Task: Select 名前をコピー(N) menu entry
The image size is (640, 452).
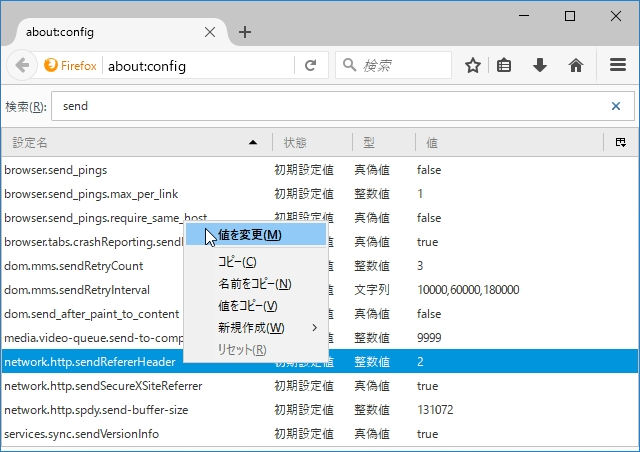Action: [x=256, y=284]
